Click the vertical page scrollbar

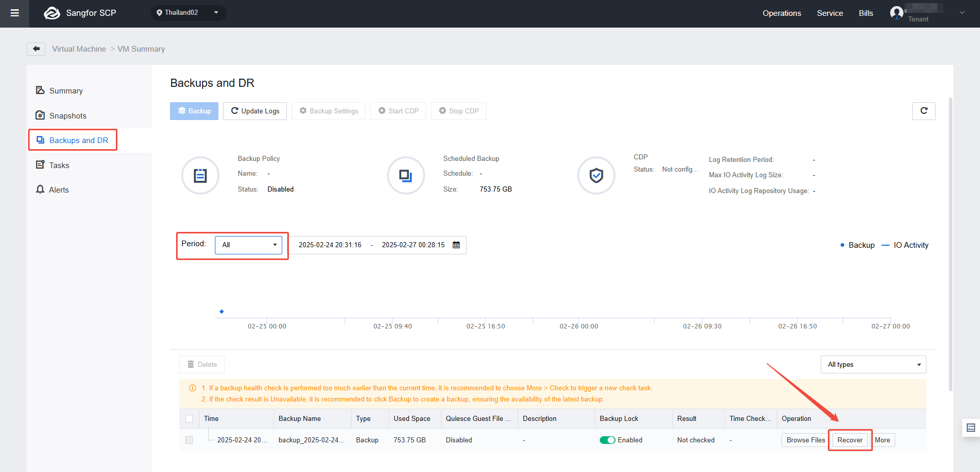[950, 244]
